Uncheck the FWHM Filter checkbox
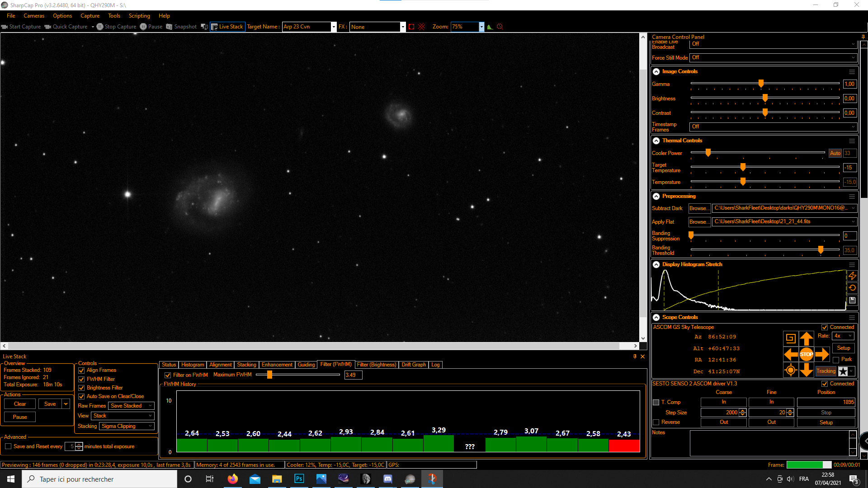Image resolution: width=868 pixels, height=488 pixels. (x=81, y=379)
